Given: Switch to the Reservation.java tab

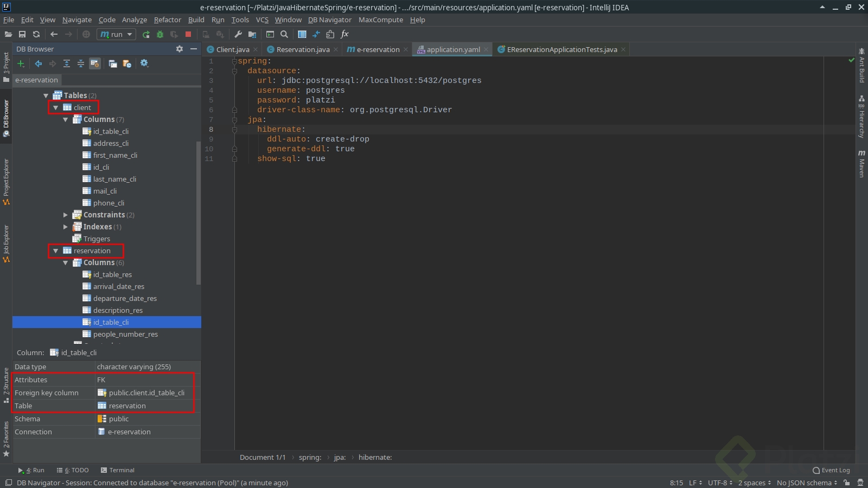Looking at the screenshot, I should (303, 49).
